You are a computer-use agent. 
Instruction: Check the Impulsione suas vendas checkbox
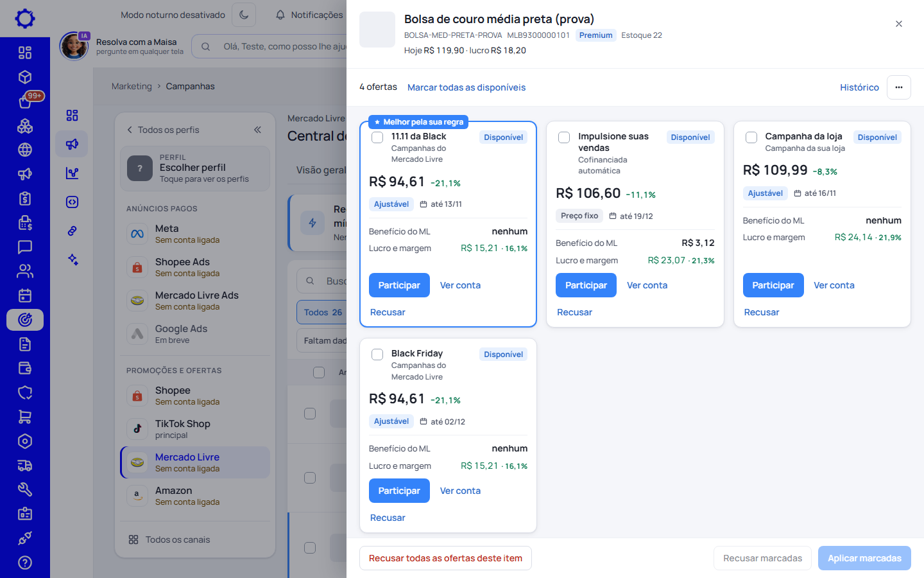[x=564, y=137]
